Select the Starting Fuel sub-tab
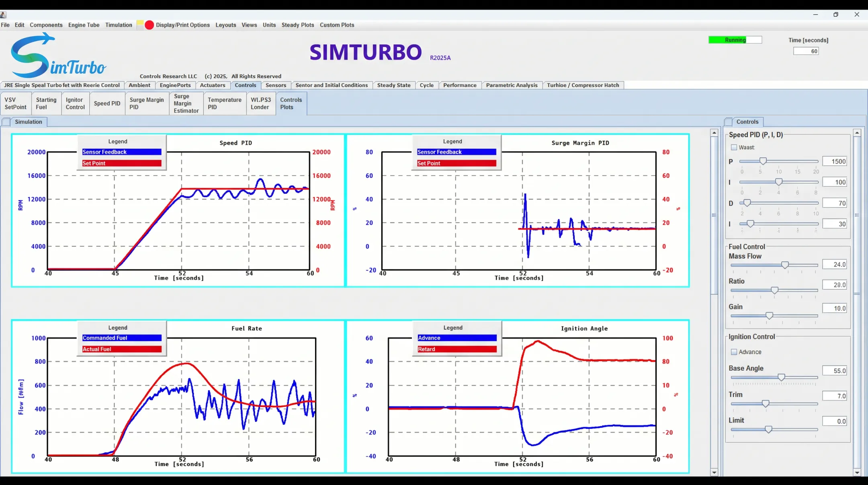 [x=46, y=103]
